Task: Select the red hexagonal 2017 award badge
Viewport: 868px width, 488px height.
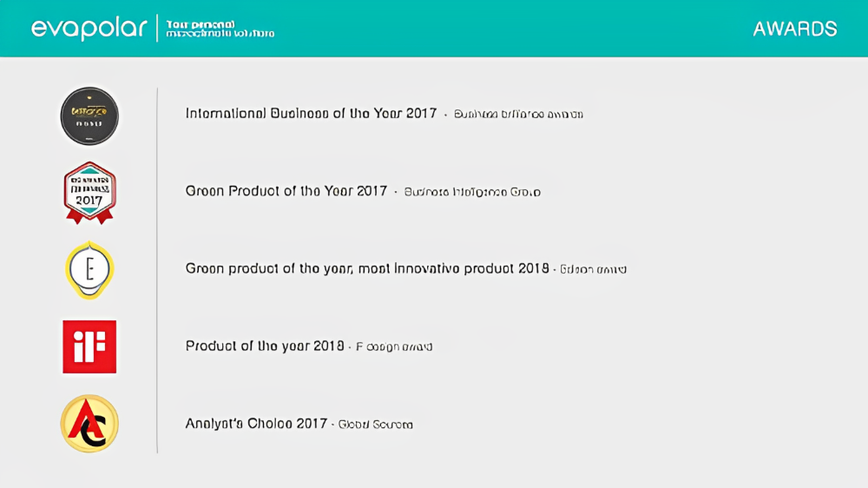Action: tap(89, 192)
